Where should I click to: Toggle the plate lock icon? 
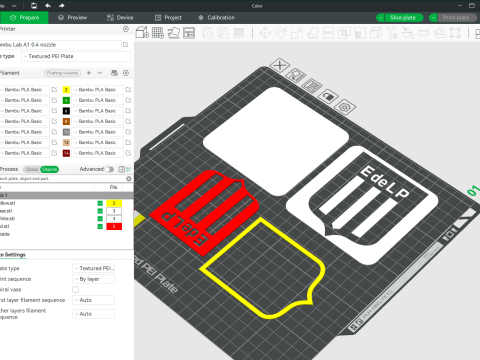click(328, 97)
